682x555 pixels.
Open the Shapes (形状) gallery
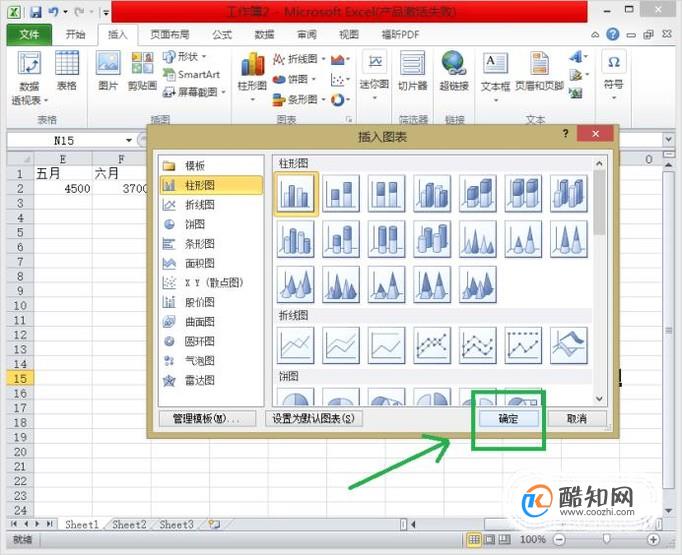(x=184, y=57)
